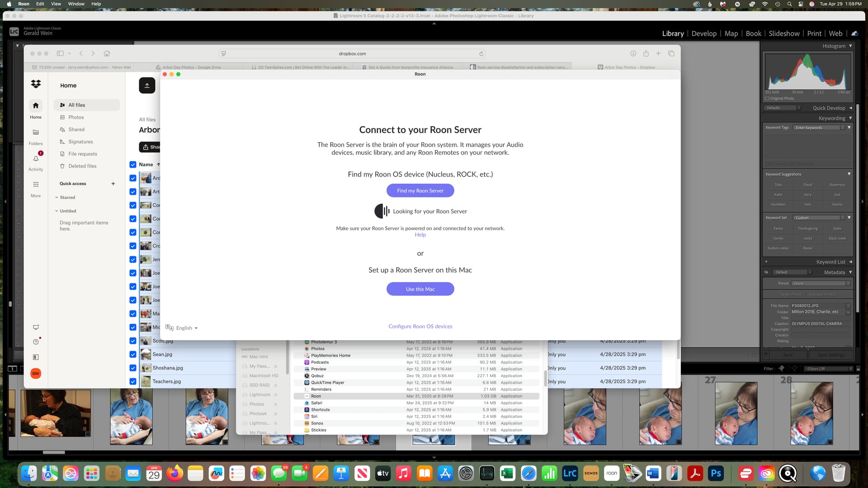Collapse the Histogram panel triangle
The width and height of the screenshot is (868, 488).
850,46
